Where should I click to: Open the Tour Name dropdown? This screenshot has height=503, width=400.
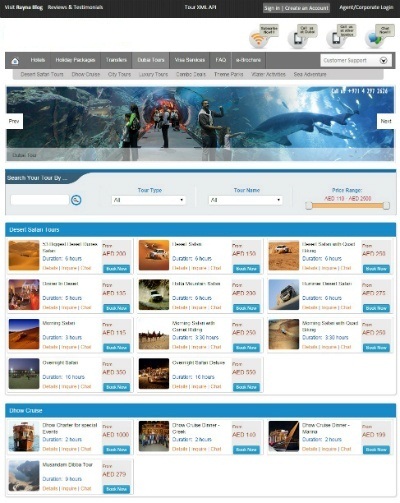click(246, 200)
